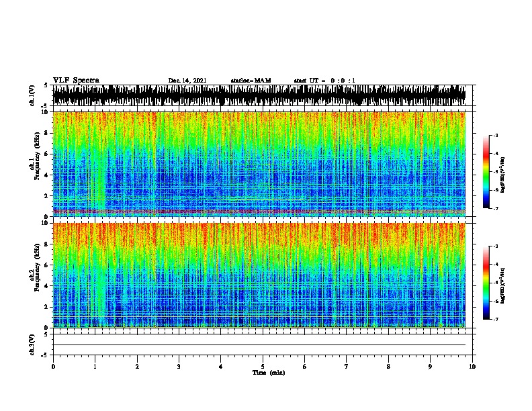Click the log(PSD) label beside ch.1 colorbar

pyautogui.click(x=503, y=175)
